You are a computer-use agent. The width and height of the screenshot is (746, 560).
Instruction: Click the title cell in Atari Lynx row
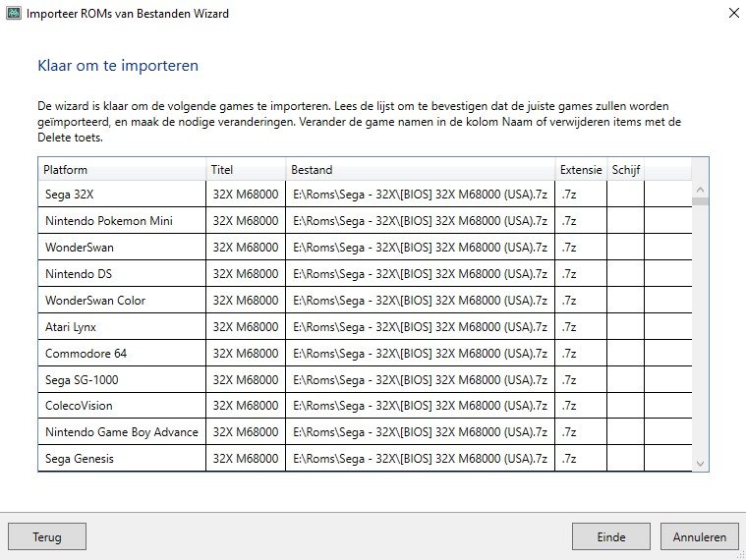[246, 327]
